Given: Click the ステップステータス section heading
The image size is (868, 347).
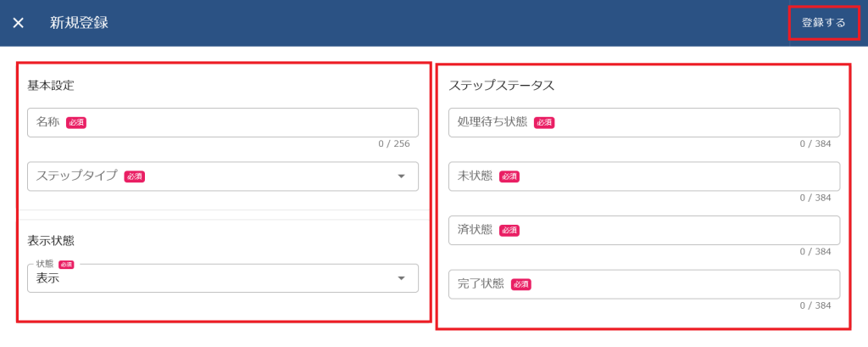Looking at the screenshot, I should [x=502, y=85].
